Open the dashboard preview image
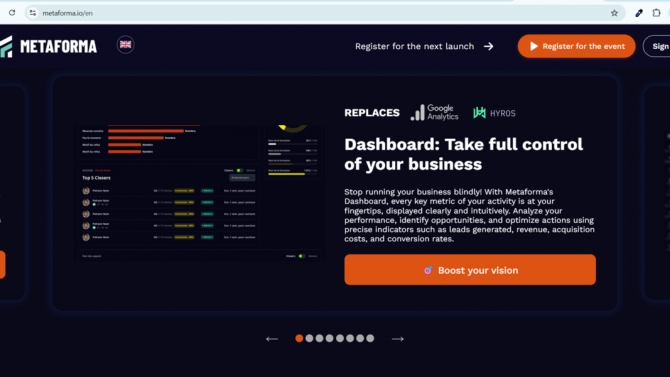The image size is (670, 377). (200, 192)
